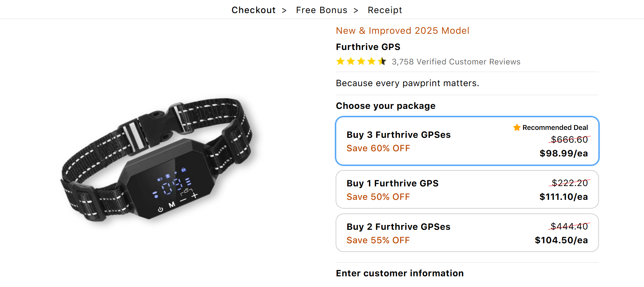Open the Free Bonus step
The height and width of the screenshot is (287, 644).
click(x=321, y=10)
